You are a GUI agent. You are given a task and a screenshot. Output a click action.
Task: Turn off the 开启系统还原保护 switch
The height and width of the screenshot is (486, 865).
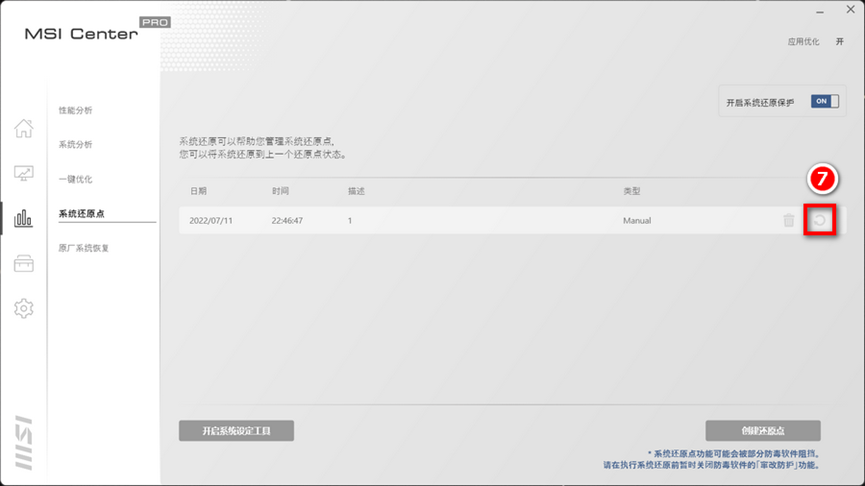824,102
